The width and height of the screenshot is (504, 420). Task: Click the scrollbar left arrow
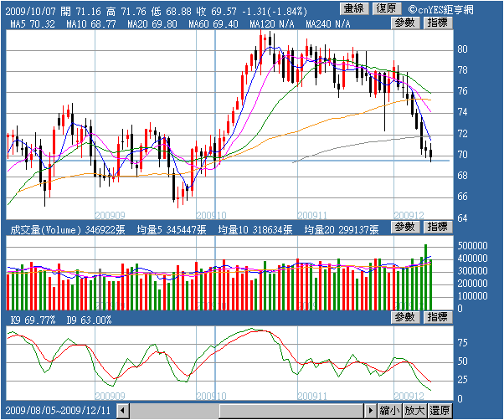122,411
